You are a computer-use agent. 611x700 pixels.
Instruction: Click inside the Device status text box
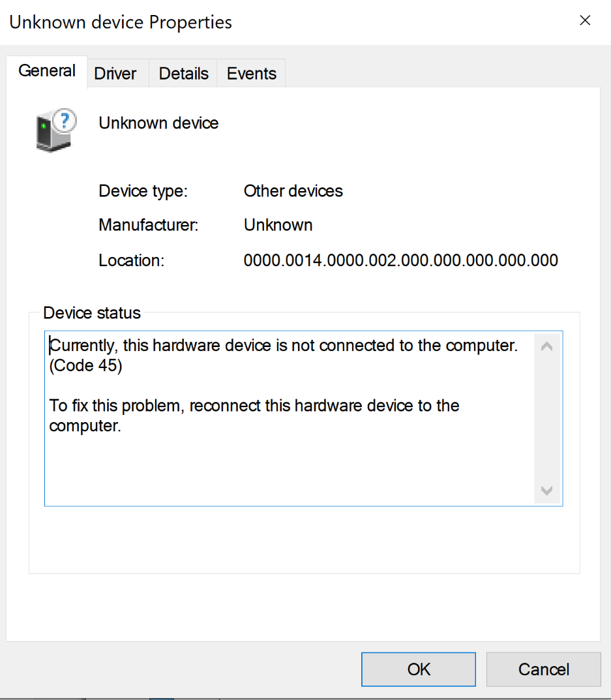click(303, 418)
